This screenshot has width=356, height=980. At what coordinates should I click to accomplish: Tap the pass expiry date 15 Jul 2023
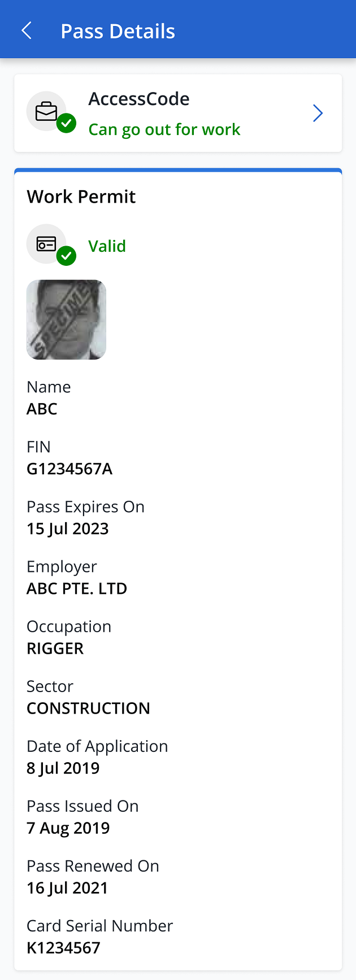click(x=68, y=529)
